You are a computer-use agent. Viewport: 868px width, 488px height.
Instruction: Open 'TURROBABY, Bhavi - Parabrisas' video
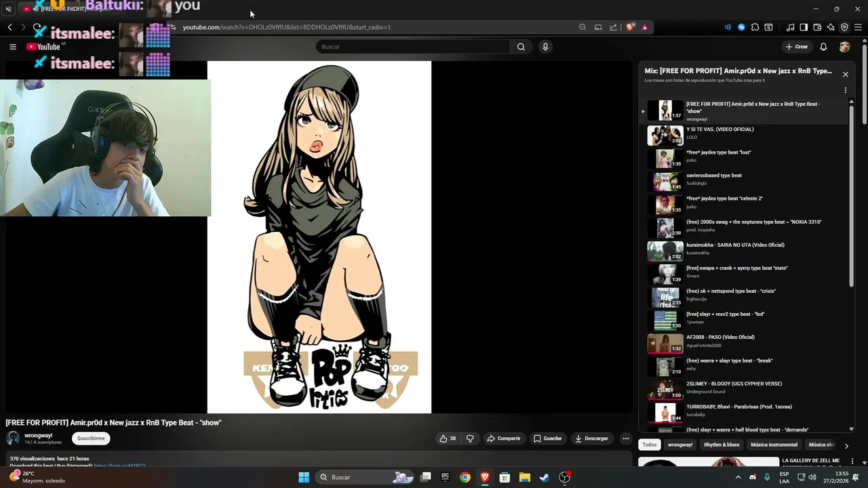point(744,413)
